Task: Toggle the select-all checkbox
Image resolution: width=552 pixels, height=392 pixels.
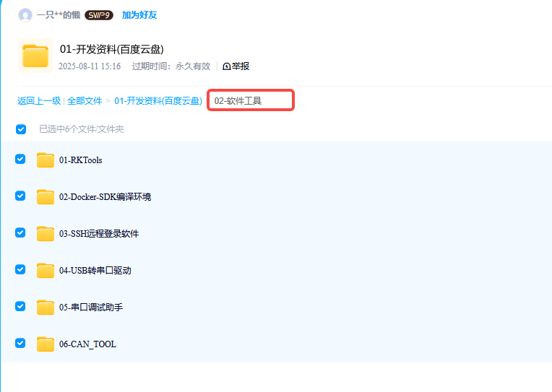Action: pos(21,129)
